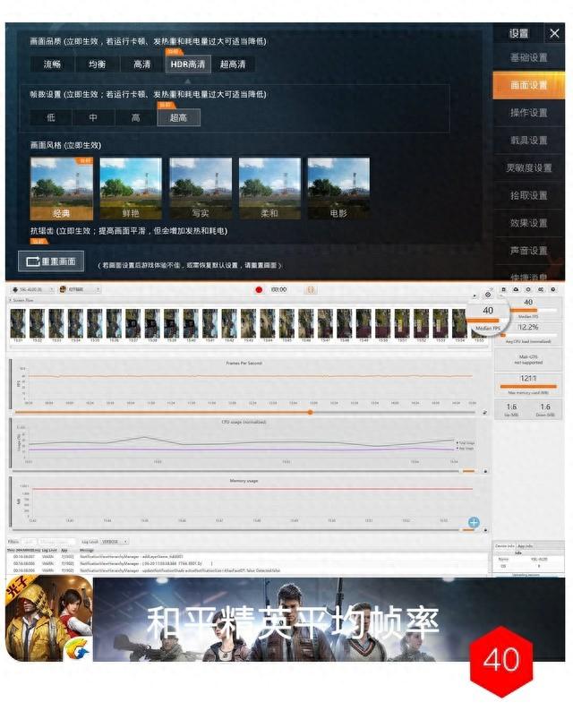Switch to the App info tab
Viewport: 573px width, 728px height.
tap(526, 546)
